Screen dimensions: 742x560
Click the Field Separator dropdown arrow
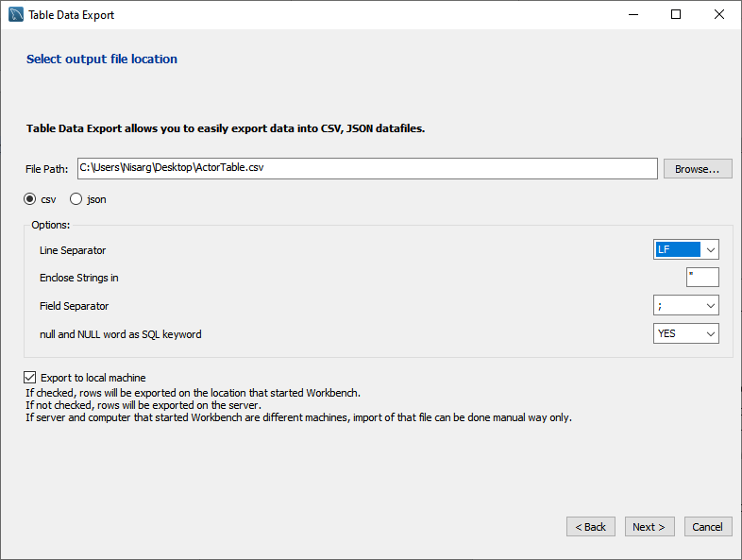[x=710, y=306]
